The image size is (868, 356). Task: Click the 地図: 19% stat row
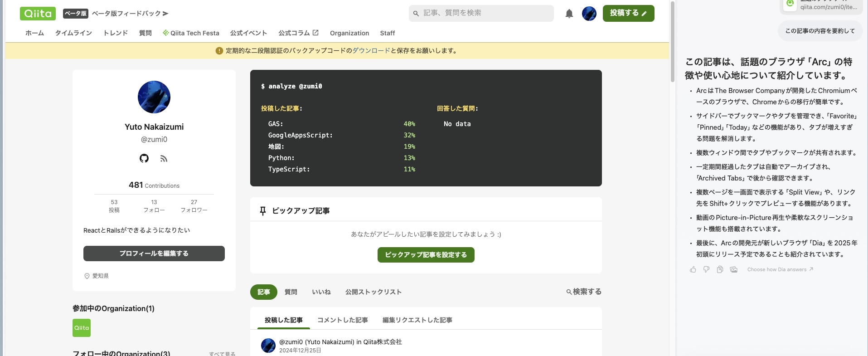click(342, 146)
